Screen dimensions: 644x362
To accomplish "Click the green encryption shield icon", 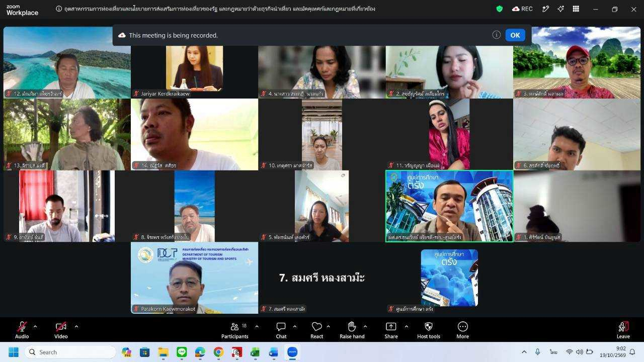I will point(499,9).
